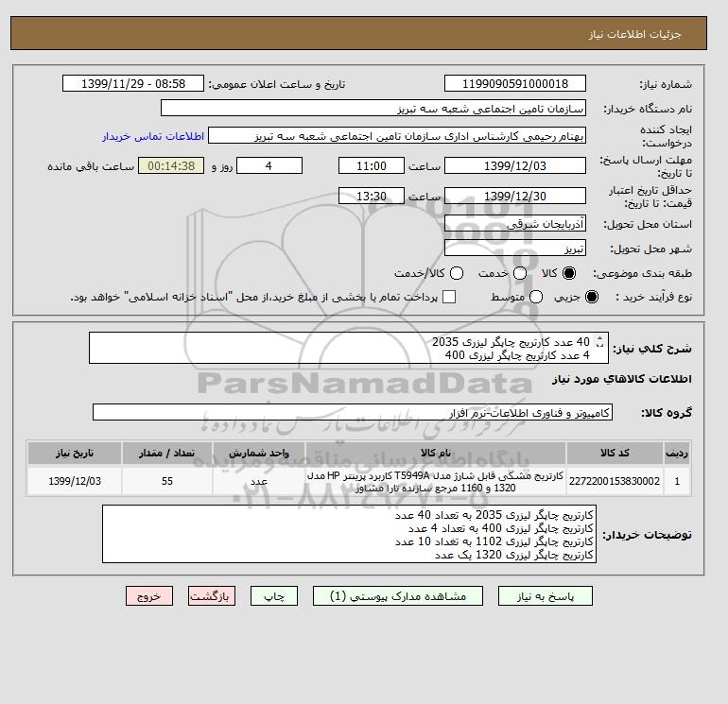
Task: Click the row number 1 cell
Action: [x=677, y=481]
